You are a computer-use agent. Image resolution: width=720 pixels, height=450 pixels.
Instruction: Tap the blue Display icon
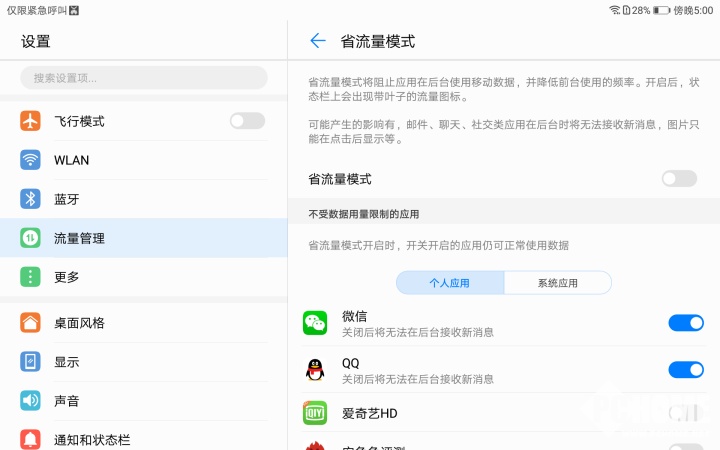point(30,362)
